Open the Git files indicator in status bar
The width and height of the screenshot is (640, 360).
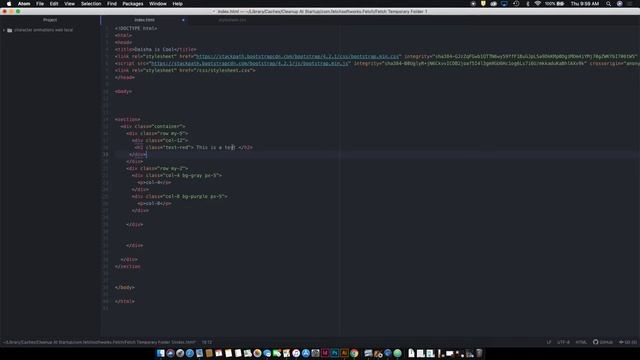click(x=628, y=342)
